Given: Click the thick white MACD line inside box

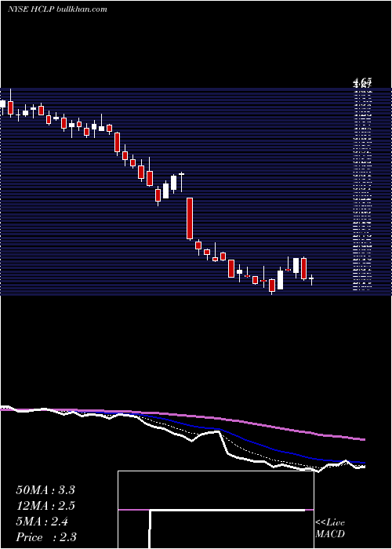Looking at the screenshot, I should pos(227,510).
